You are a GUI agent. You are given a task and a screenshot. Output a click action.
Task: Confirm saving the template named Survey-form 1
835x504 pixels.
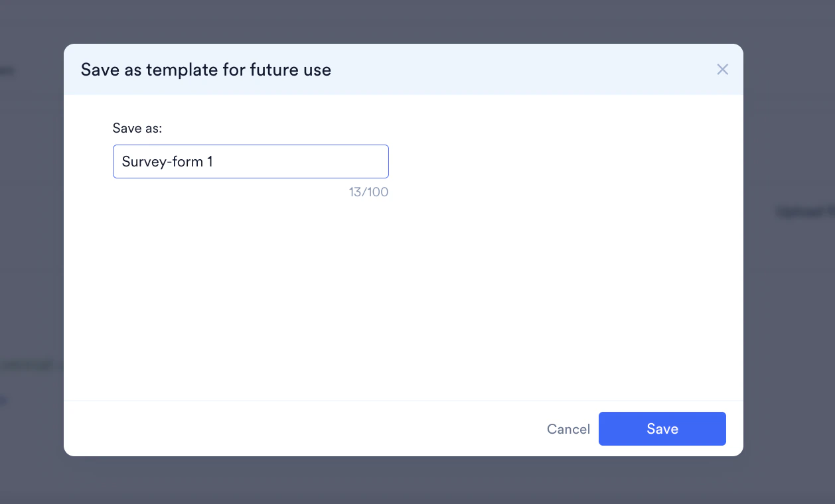662,428
